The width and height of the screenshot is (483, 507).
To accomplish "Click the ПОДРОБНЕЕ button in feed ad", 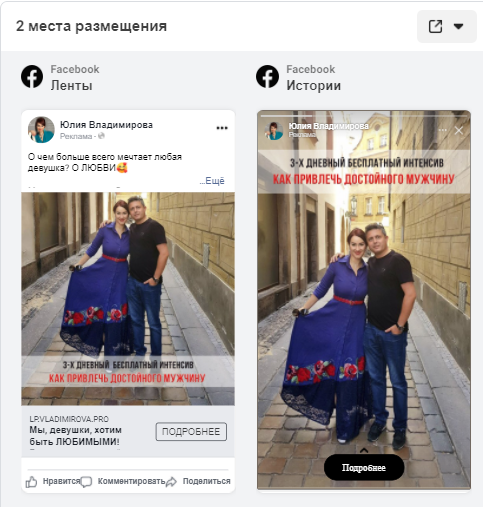I will (191, 432).
